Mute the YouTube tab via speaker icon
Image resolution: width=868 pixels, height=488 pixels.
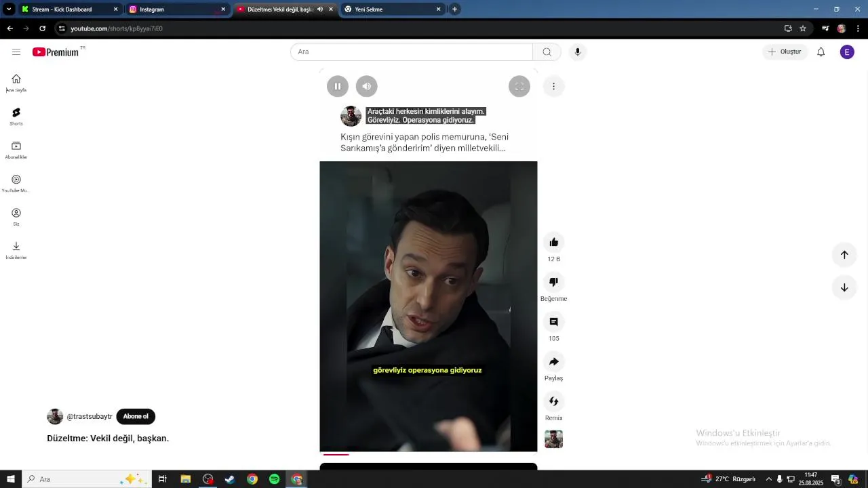click(320, 9)
